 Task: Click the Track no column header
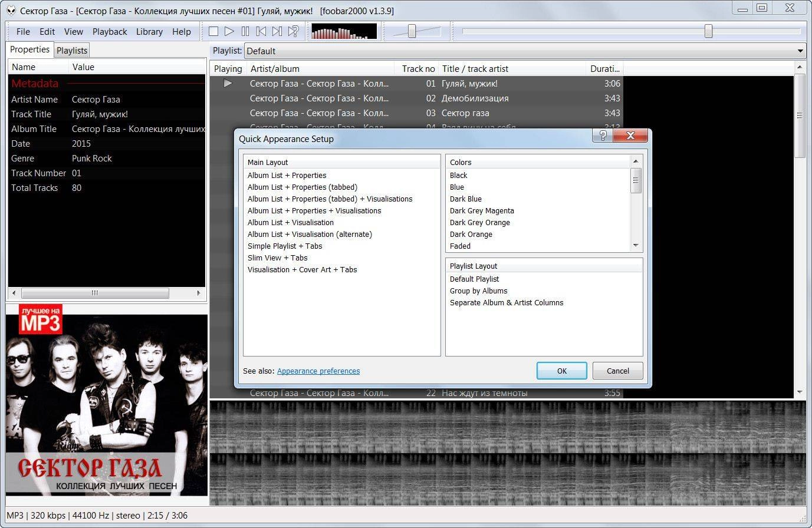point(417,68)
